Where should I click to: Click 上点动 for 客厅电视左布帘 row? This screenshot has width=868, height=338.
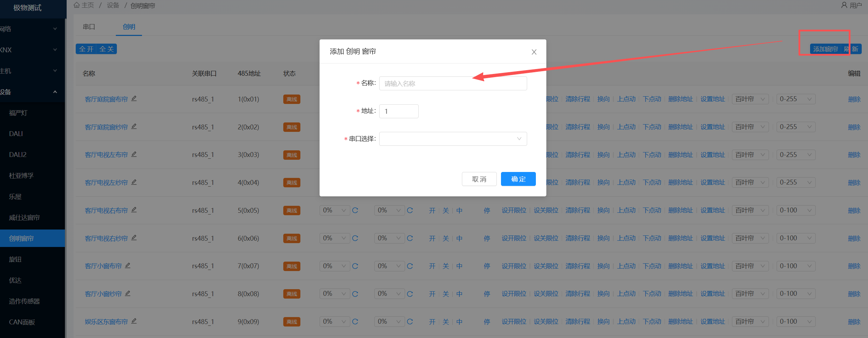coord(627,155)
